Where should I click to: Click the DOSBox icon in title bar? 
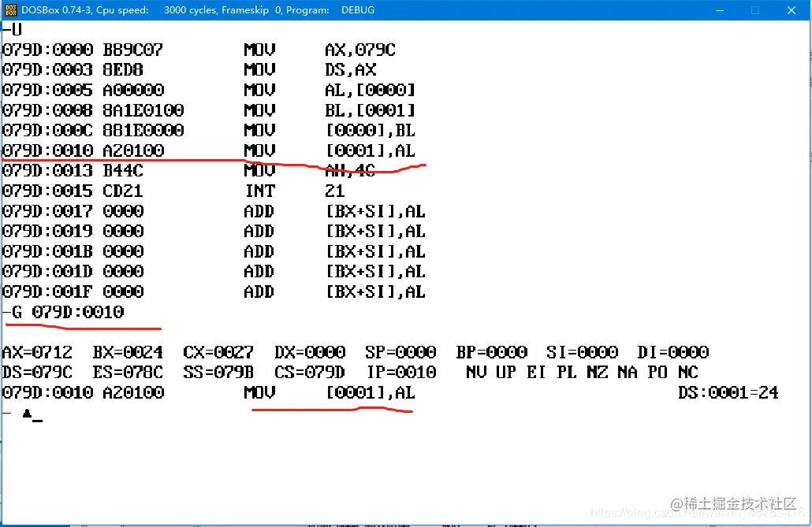[10, 9]
